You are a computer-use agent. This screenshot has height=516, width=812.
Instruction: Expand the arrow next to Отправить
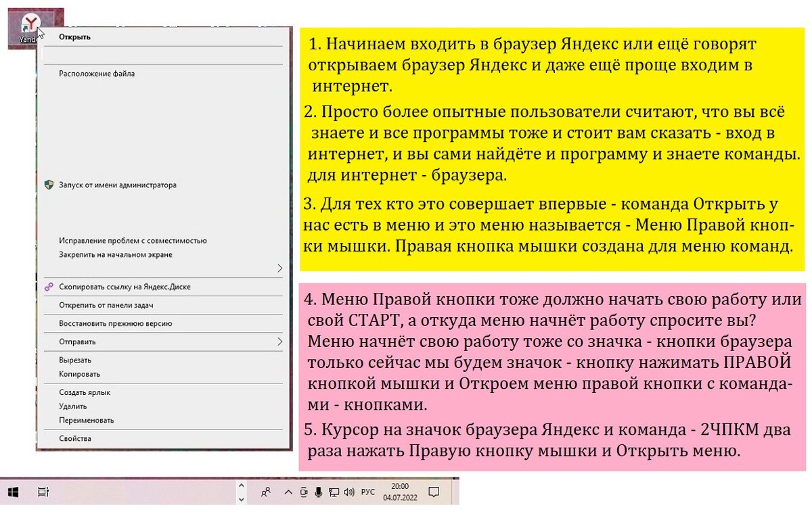[x=279, y=342]
